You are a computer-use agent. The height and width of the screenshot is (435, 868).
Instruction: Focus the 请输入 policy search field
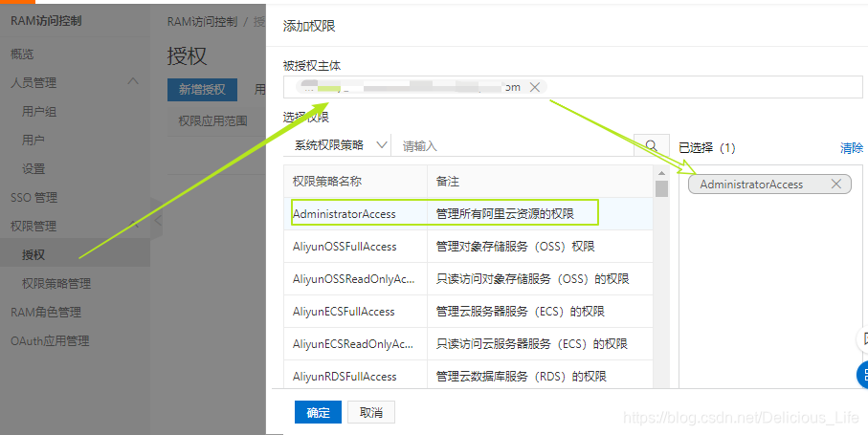[x=512, y=146]
